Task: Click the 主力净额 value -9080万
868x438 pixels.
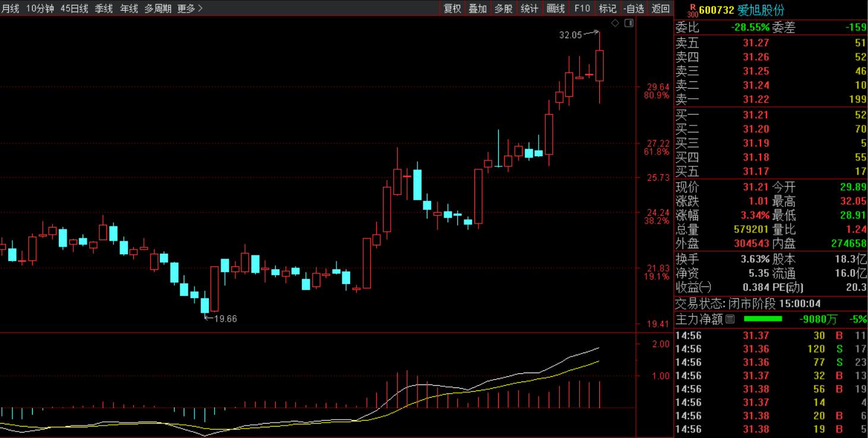Action: point(818,319)
